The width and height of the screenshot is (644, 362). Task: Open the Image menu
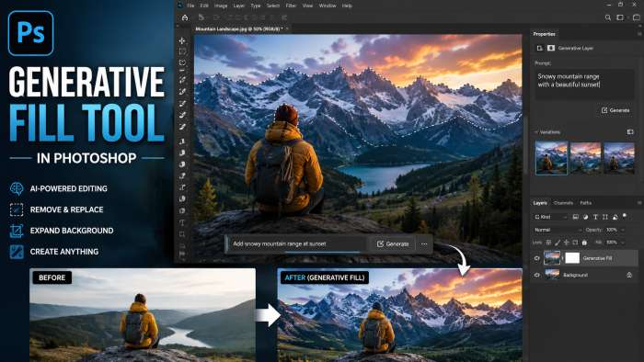(221, 6)
